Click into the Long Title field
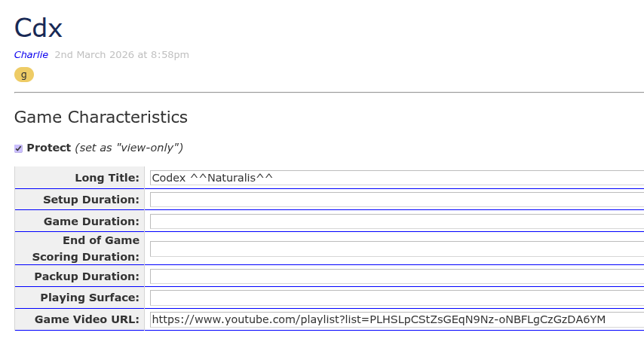Image resolution: width=644 pixels, height=351 pixels. tap(397, 178)
